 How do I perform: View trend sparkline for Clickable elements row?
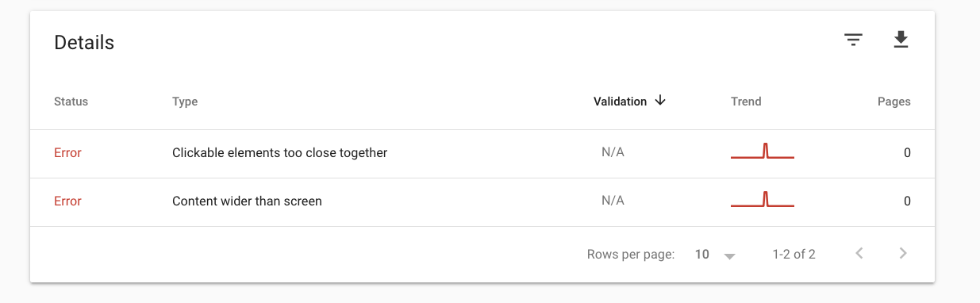(x=762, y=151)
